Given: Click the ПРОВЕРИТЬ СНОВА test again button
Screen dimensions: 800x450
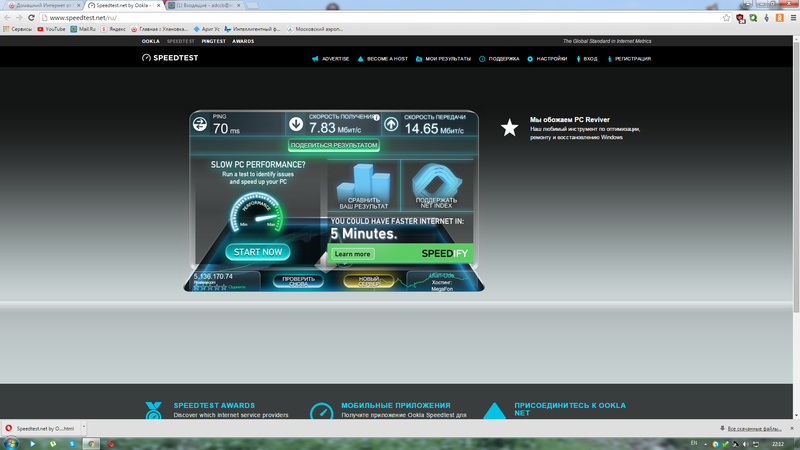Looking at the screenshot, I should pyautogui.click(x=299, y=281).
